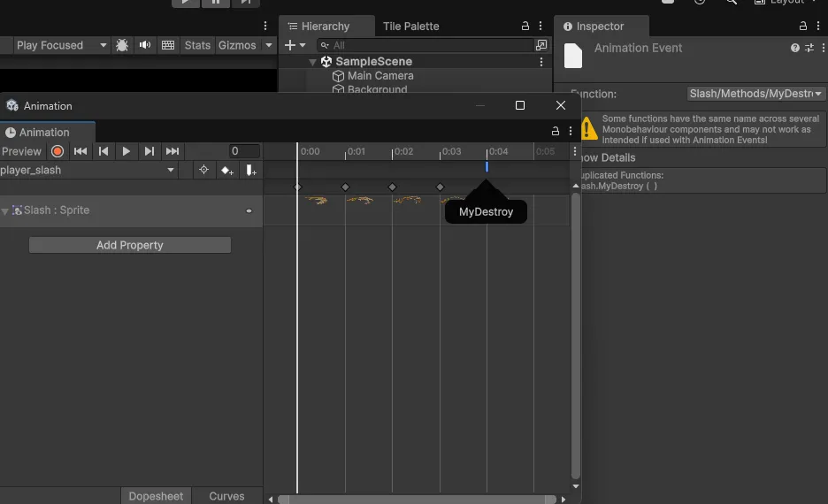Viewport: 828px width, 504px height.
Task: Switch to the Curves view
Action: [x=226, y=496]
